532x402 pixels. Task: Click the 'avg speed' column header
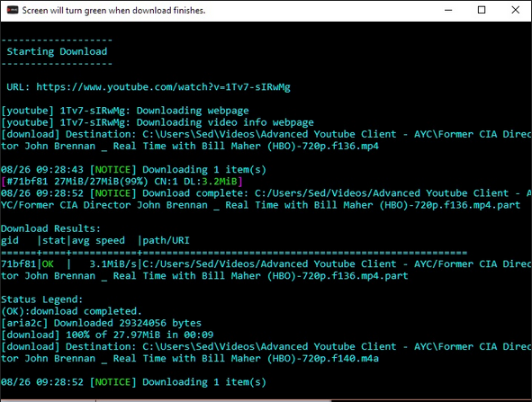(98, 241)
